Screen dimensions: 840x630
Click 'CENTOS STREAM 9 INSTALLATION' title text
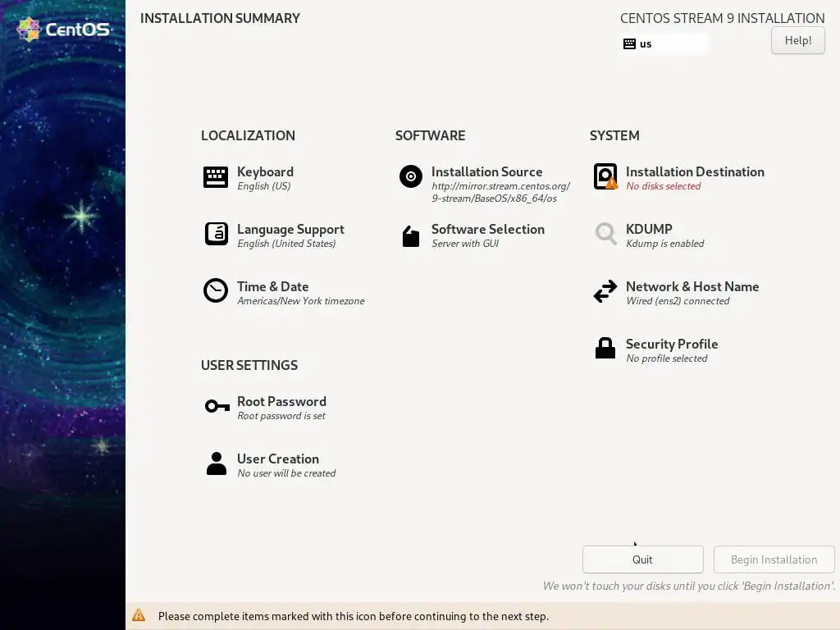[722, 18]
